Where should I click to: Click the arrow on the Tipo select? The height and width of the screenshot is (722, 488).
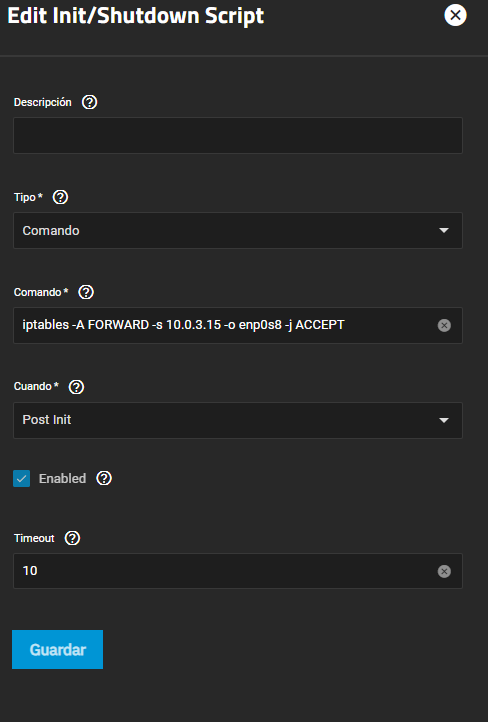pyautogui.click(x=444, y=230)
